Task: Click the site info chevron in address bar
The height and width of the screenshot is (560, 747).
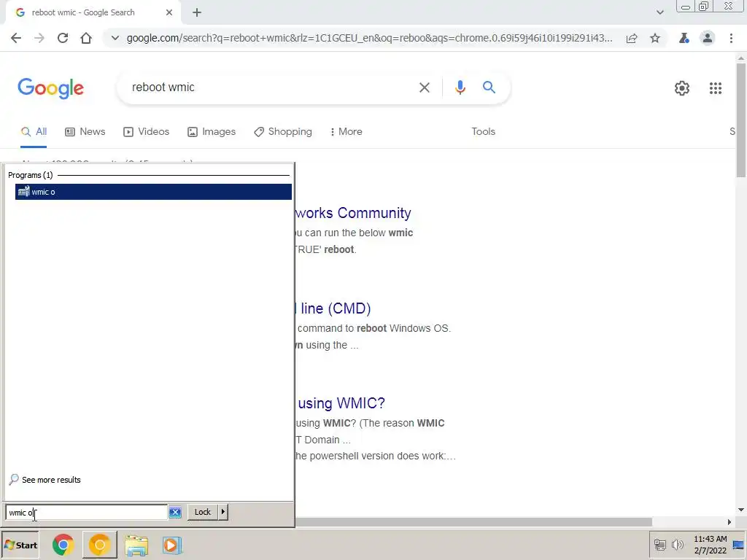Action: click(x=115, y=38)
